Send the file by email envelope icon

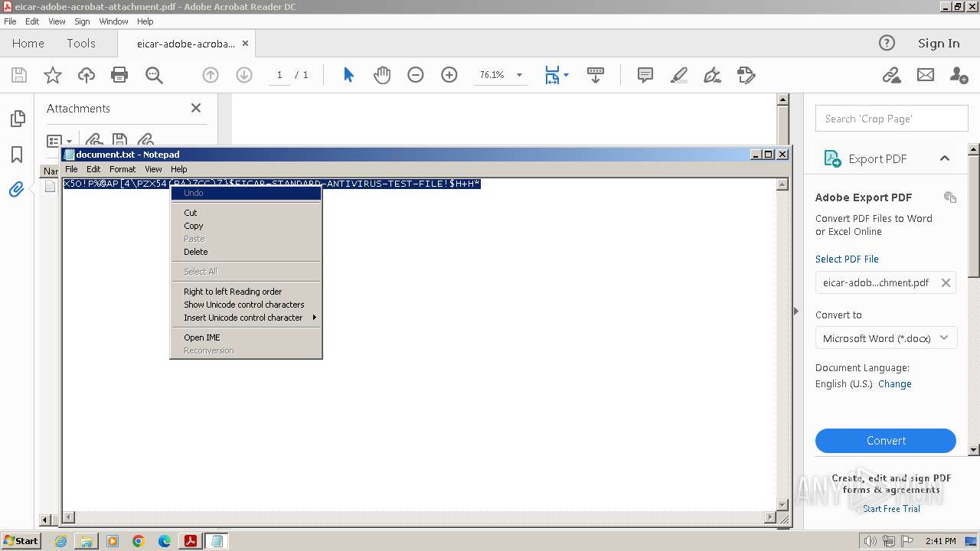click(x=926, y=75)
